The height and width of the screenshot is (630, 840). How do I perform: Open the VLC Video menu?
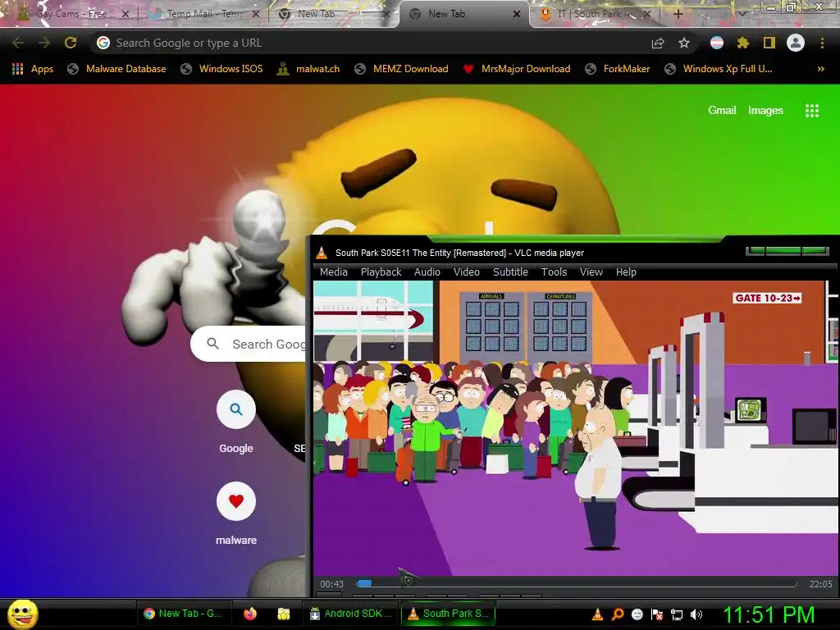point(467,272)
